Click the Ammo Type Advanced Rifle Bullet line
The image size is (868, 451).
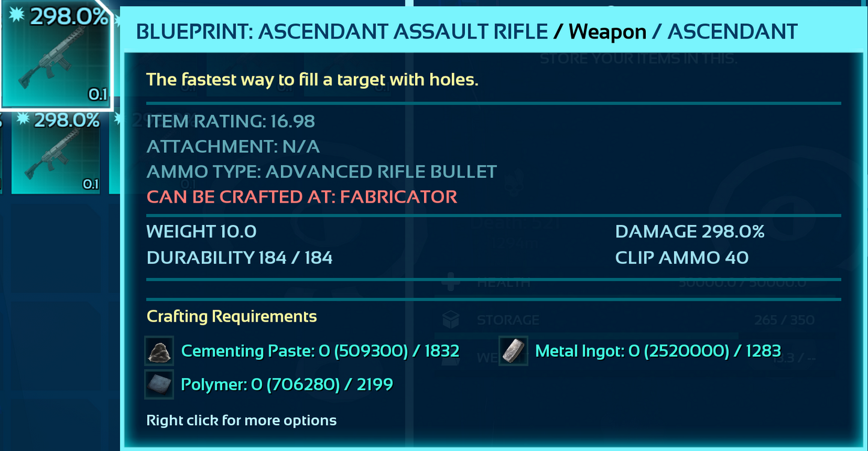(321, 171)
